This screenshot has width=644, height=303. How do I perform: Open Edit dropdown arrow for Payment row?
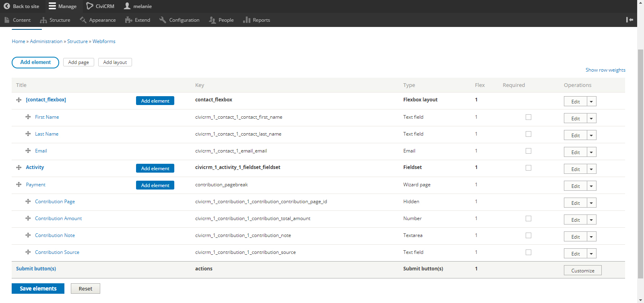click(x=591, y=186)
